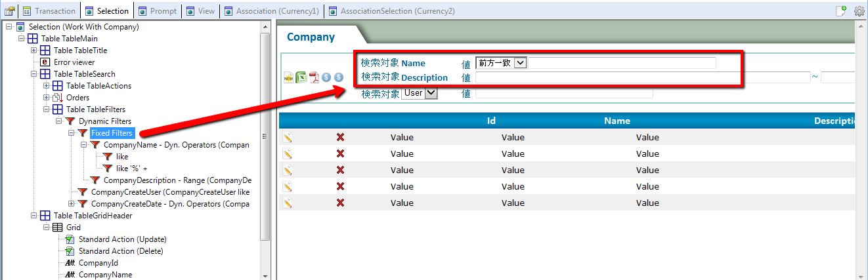Viewport: 868px width, 280px height.
Task: Click the Excel export icon
Action: tap(301, 77)
